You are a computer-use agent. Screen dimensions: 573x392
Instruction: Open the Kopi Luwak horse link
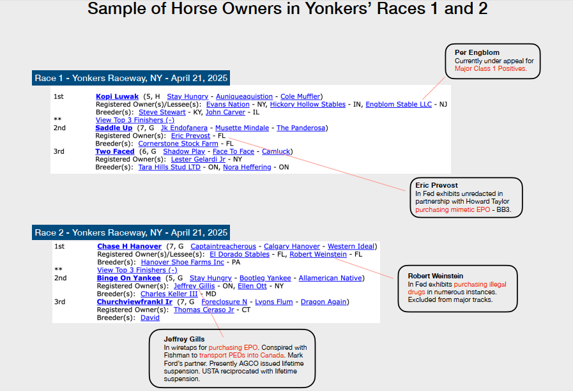[x=117, y=96]
